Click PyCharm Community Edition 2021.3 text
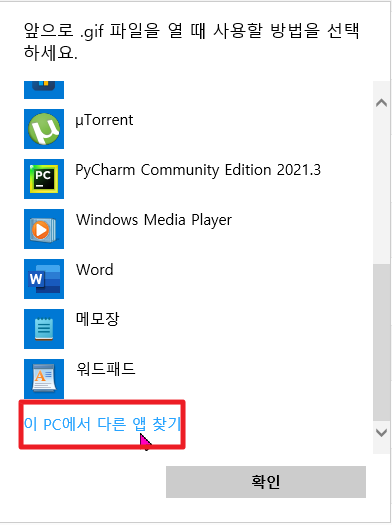This screenshot has width=392, height=525. (198, 170)
